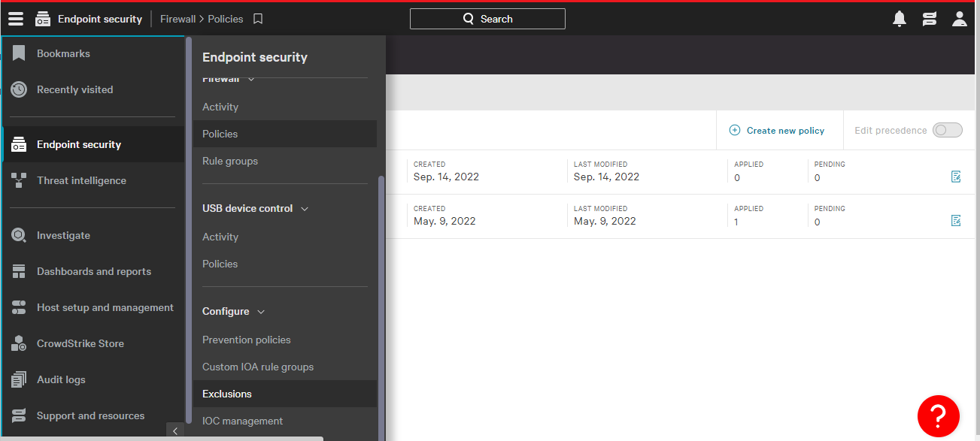Image resolution: width=980 pixels, height=441 pixels.
Task: Bookmark the current Firewall Policies page
Action: coord(258,19)
